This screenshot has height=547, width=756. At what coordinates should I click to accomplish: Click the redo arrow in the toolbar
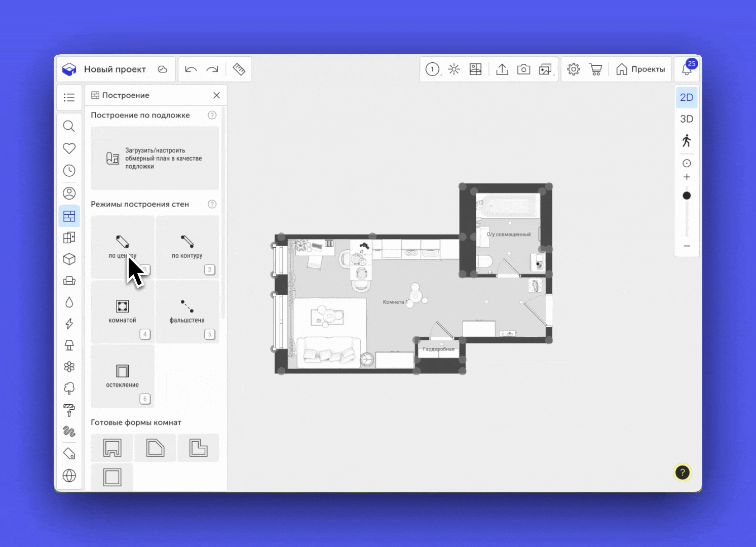click(x=212, y=69)
